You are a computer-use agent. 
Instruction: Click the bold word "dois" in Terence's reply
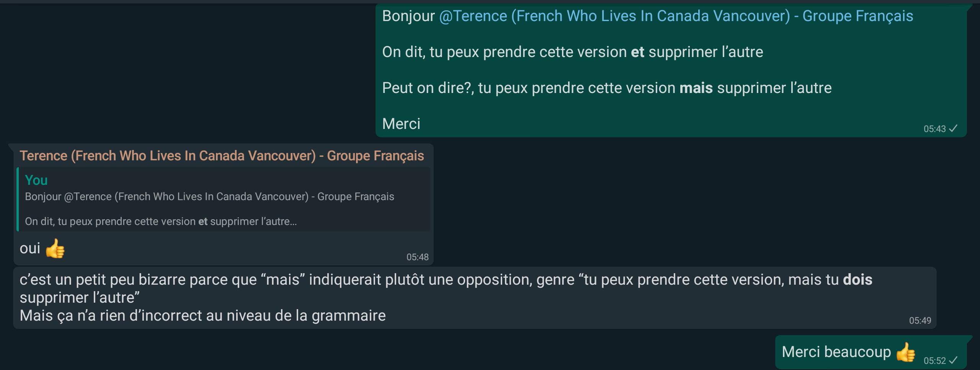click(857, 280)
